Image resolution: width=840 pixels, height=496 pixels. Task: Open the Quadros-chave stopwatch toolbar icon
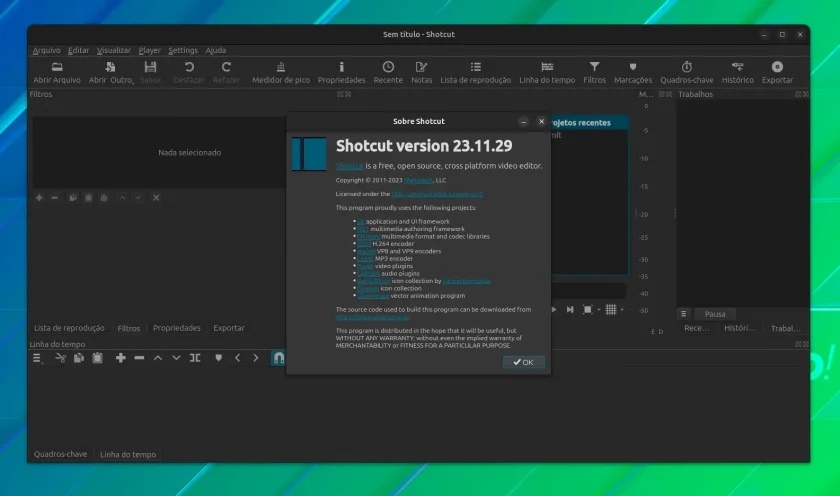click(687, 67)
